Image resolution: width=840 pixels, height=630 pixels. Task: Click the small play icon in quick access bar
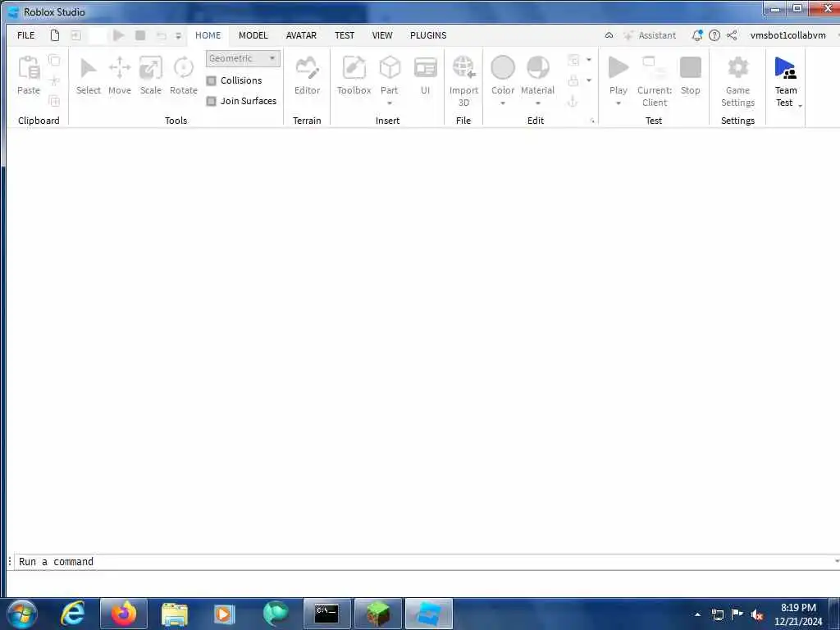pyautogui.click(x=118, y=35)
